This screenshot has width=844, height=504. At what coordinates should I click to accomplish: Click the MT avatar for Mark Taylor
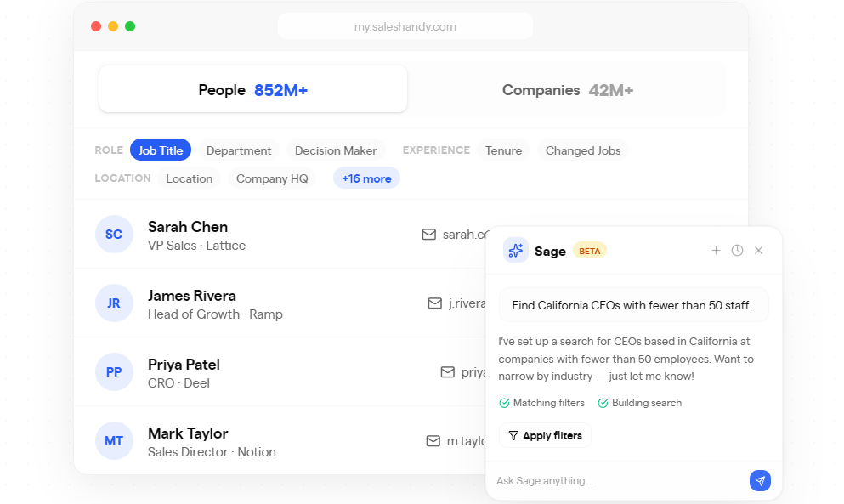tap(114, 441)
